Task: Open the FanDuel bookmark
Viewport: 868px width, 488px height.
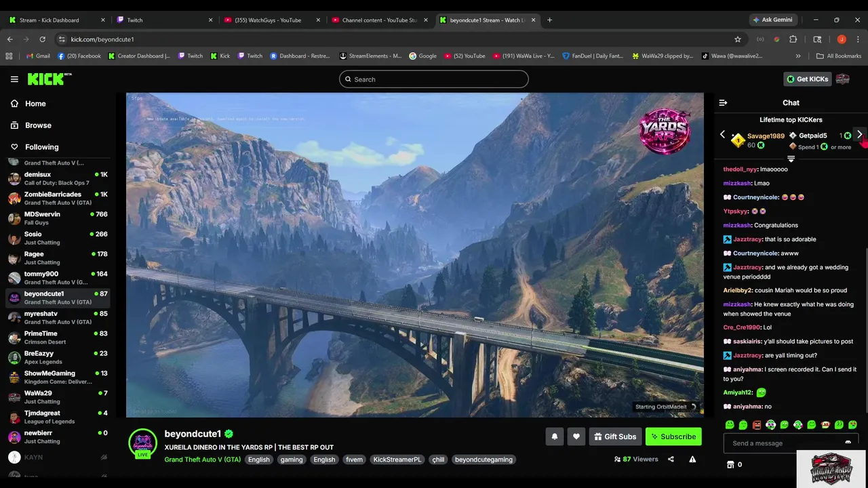Action: pyautogui.click(x=593, y=56)
